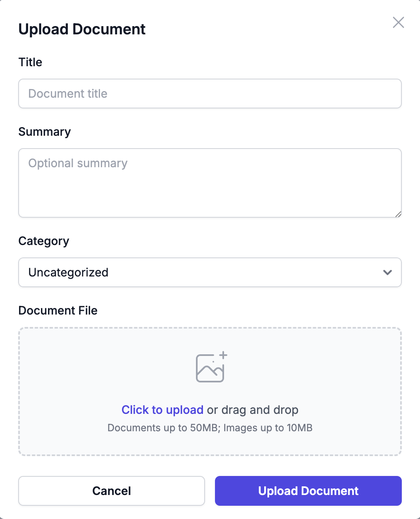Click the file size limit hint text
This screenshot has width=420, height=519.
(x=210, y=428)
